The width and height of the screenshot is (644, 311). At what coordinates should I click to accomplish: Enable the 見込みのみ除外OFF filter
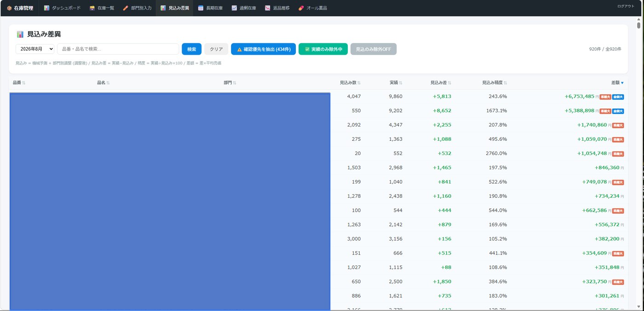374,49
